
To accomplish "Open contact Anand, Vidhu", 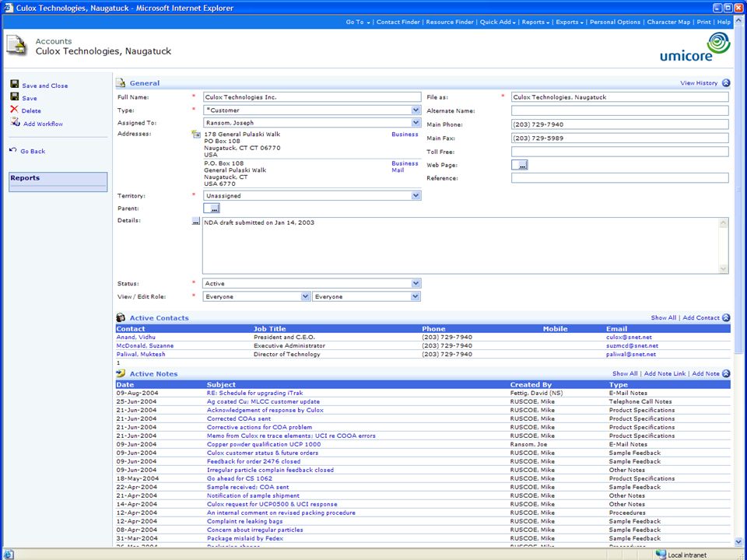I will coord(135,337).
